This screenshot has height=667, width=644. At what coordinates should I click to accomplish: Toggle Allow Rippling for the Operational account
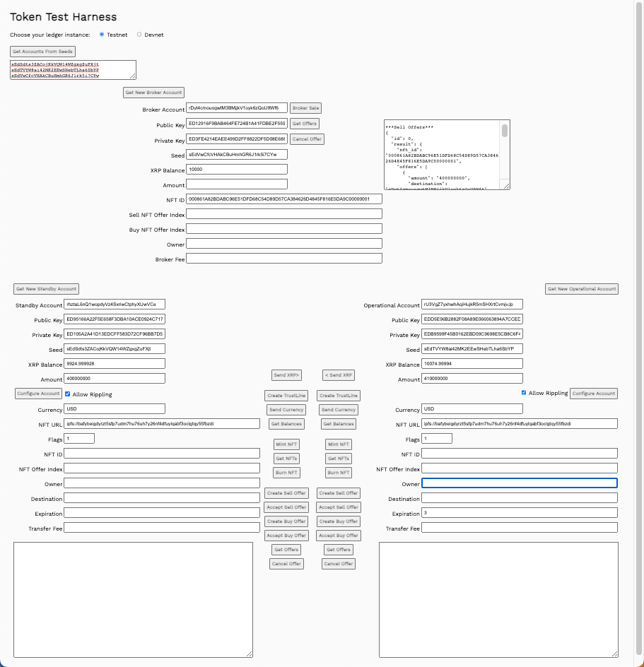524,393
